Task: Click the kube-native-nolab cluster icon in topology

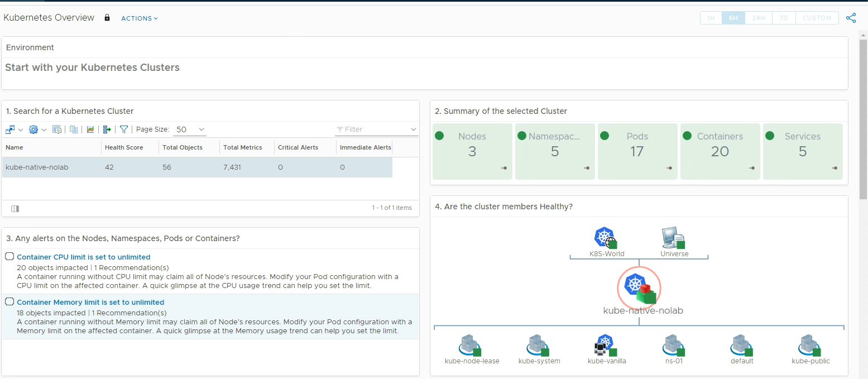Action: 639,288
